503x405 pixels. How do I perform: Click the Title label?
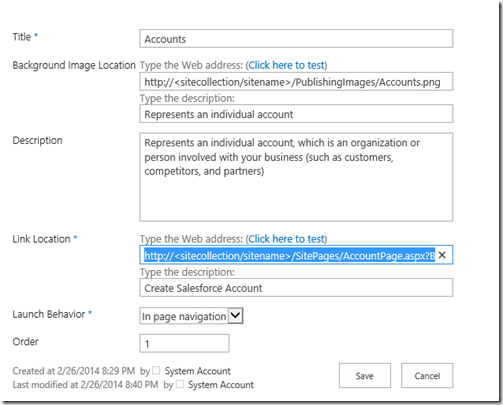coord(22,37)
